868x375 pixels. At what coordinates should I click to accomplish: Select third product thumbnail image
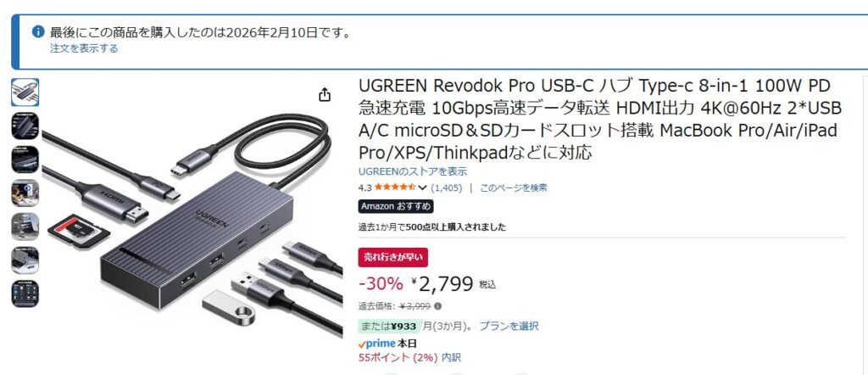tap(25, 160)
